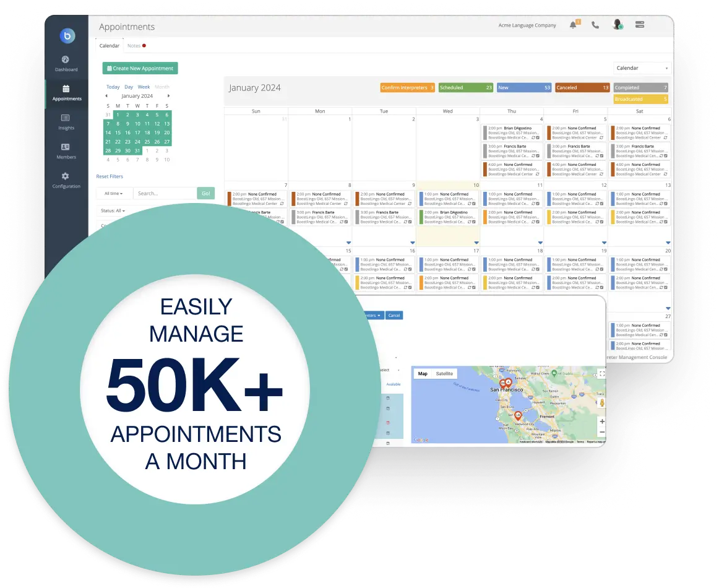Open the All time dropdown
719x588 pixels.
114,194
